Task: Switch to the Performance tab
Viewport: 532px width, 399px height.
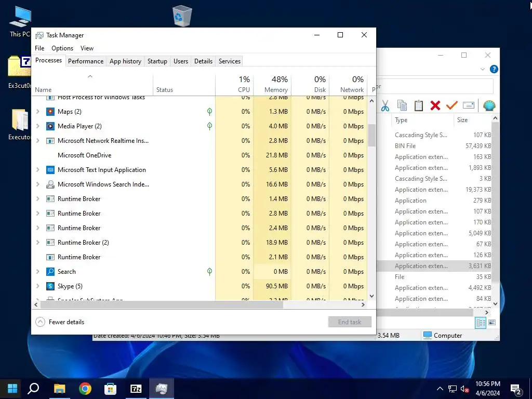Action: pos(86,61)
